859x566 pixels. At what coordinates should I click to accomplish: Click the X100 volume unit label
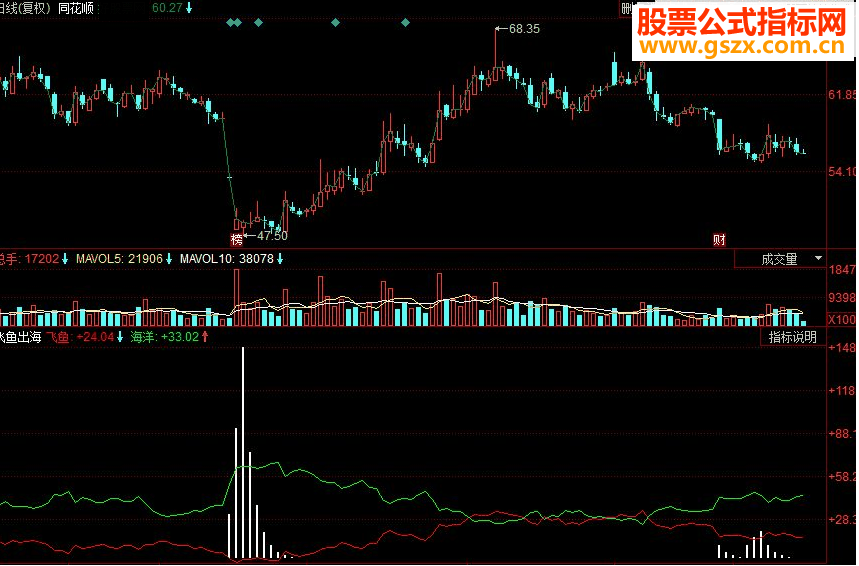pyautogui.click(x=841, y=319)
